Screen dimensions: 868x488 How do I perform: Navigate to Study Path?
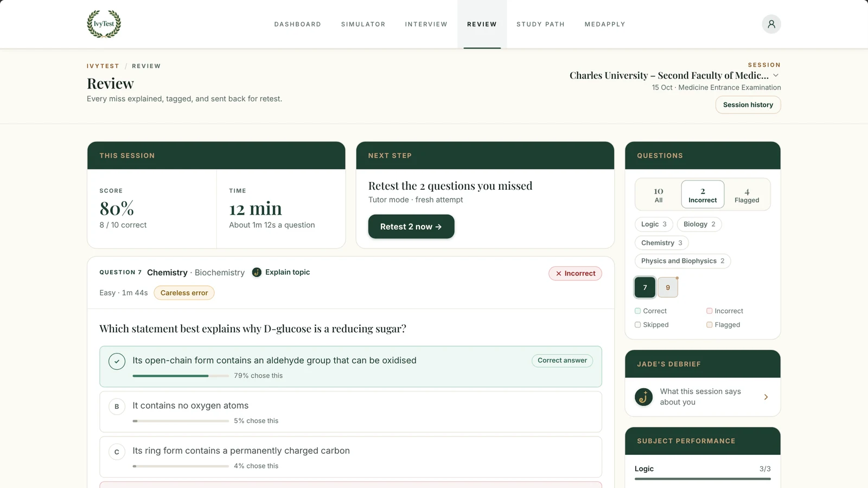point(540,24)
